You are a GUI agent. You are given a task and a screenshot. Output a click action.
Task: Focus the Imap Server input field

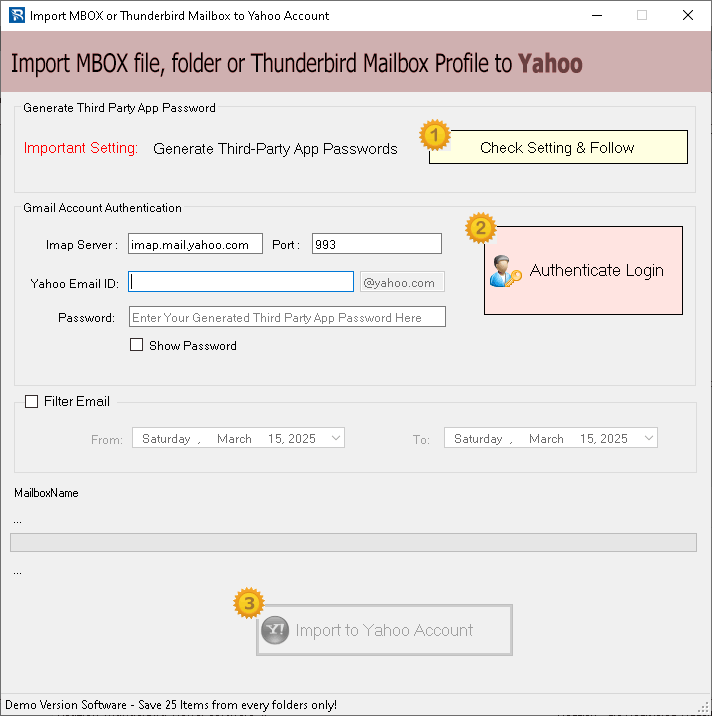(x=195, y=244)
